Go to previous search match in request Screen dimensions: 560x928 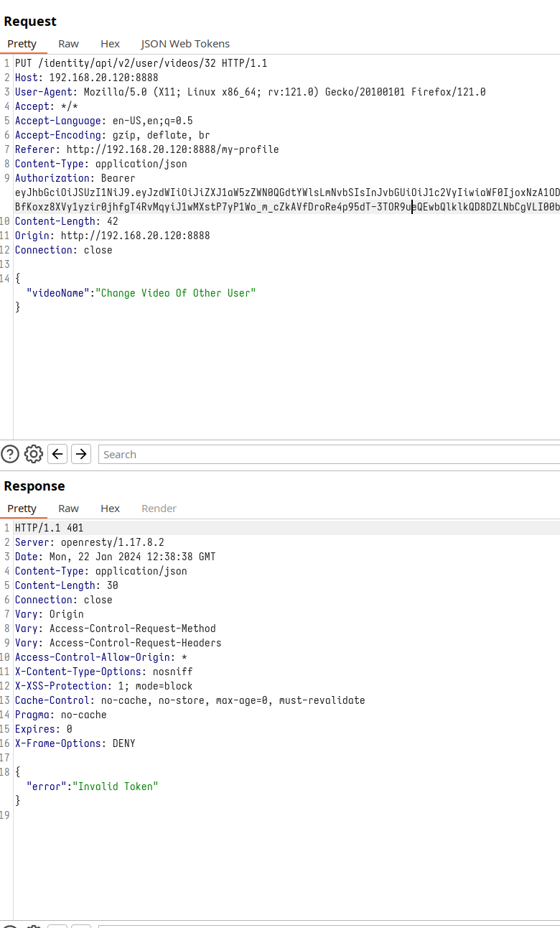(x=57, y=454)
